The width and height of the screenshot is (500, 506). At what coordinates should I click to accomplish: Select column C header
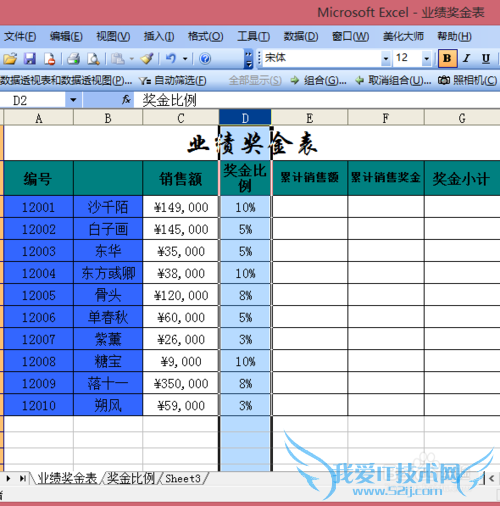pos(181,118)
